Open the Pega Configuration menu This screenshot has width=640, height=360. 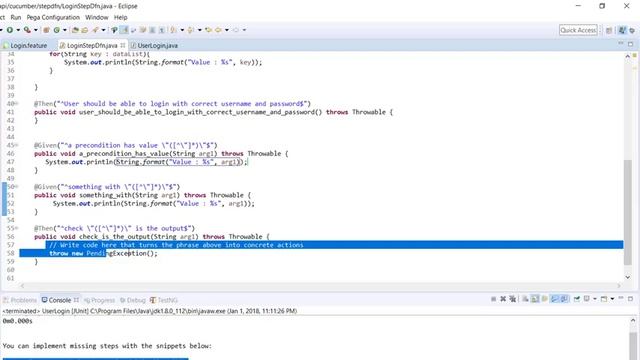(x=53, y=18)
